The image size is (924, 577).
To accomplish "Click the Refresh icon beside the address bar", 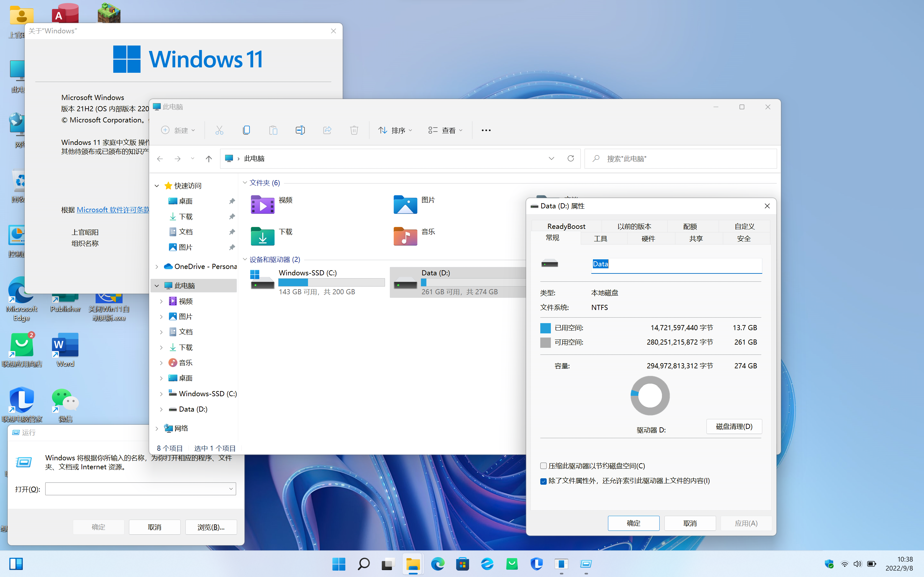I will pos(570,158).
